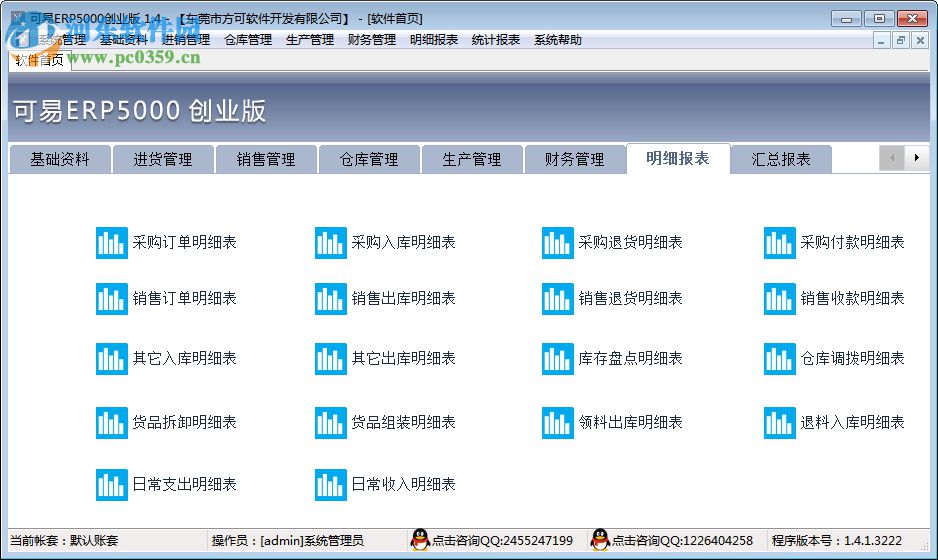
Task: Select the 软件首页 document tab
Action: 39,60
